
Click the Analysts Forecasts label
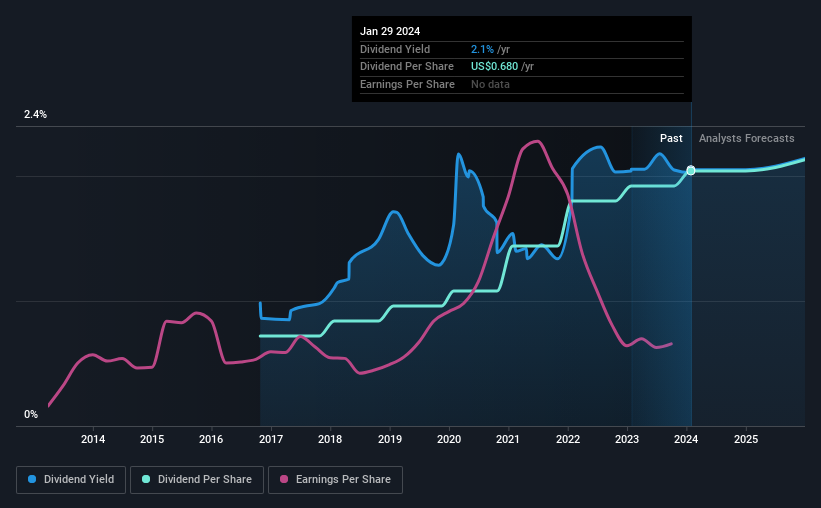[746, 138]
